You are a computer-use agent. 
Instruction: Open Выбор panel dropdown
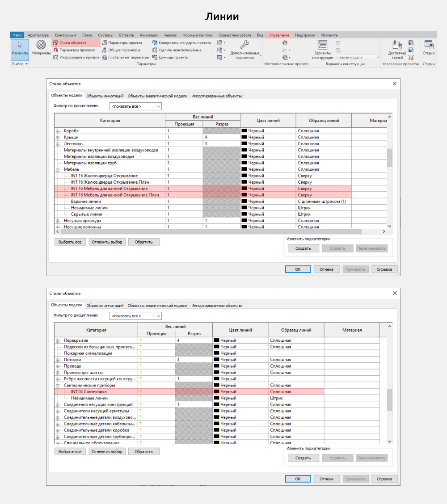(x=20, y=64)
